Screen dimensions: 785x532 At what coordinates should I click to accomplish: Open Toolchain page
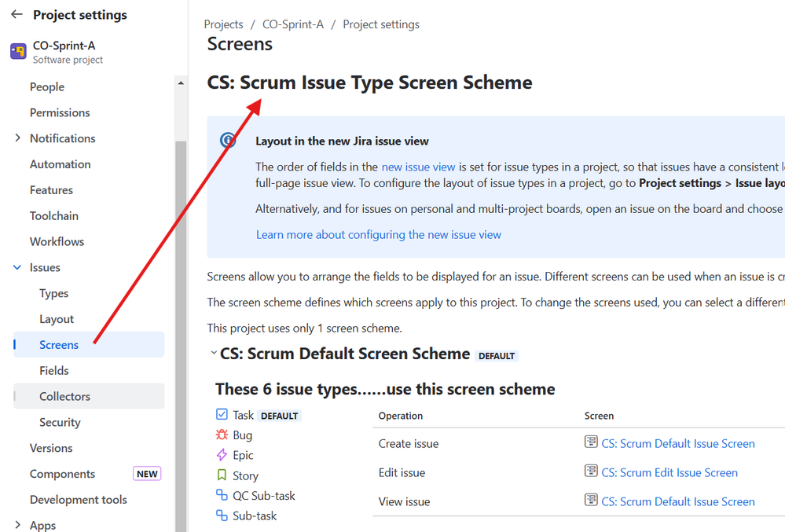pyautogui.click(x=54, y=215)
